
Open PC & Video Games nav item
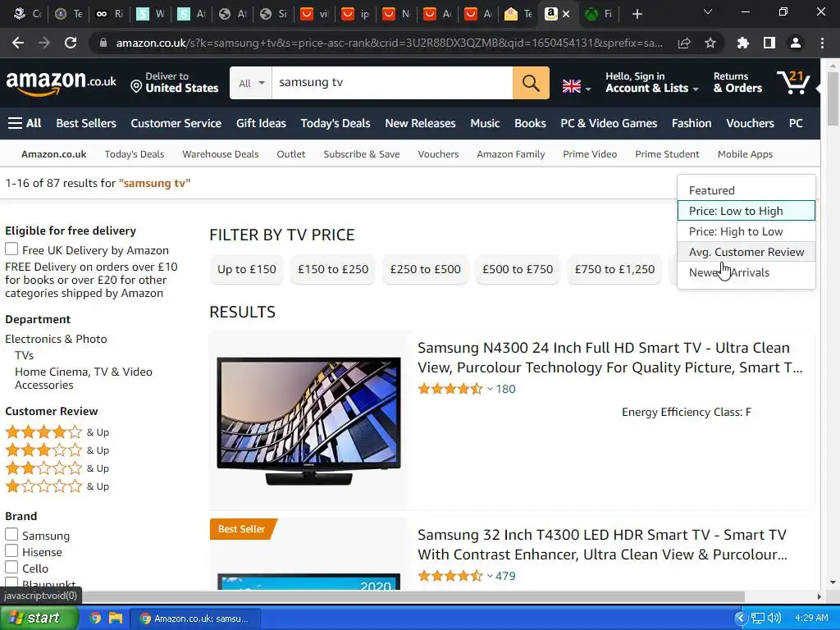(x=609, y=123)
